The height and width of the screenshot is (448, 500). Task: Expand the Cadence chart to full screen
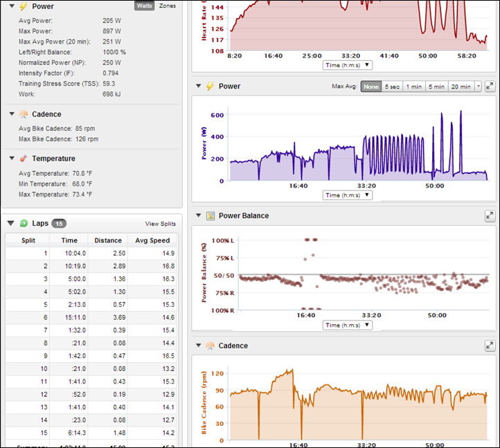pyautogui.click(x=490, y=346)
